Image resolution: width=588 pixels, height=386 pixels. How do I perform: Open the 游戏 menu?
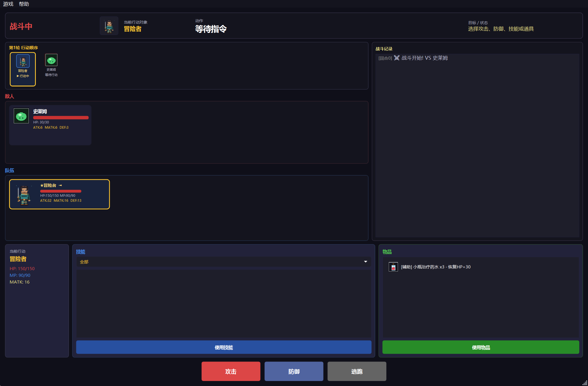[x=8, y=4]
